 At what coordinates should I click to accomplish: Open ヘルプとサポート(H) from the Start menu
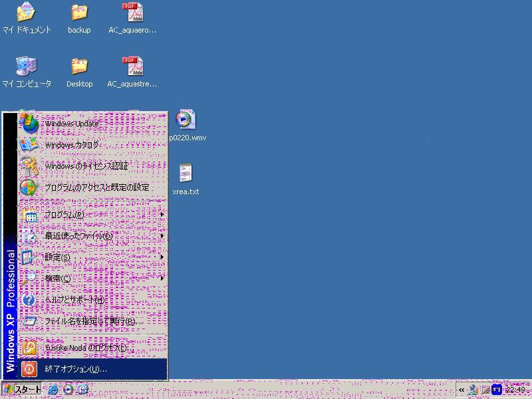(92, 300)
